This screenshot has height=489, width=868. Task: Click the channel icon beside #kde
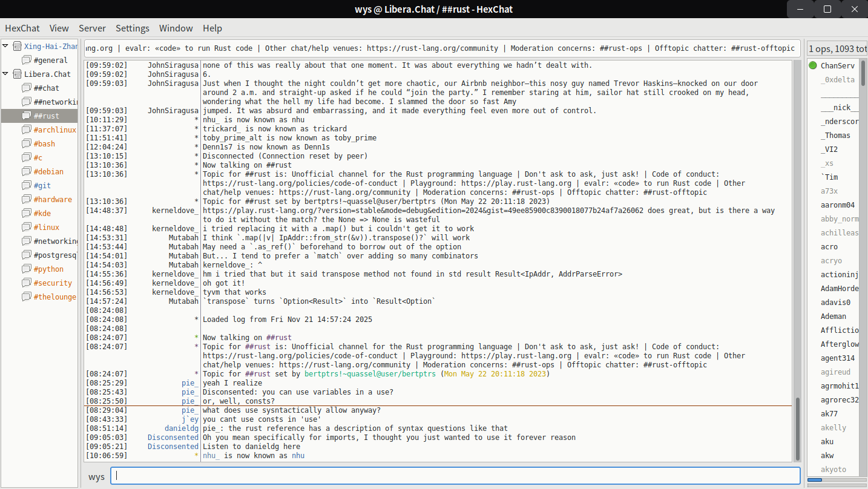tap(27, 213)
